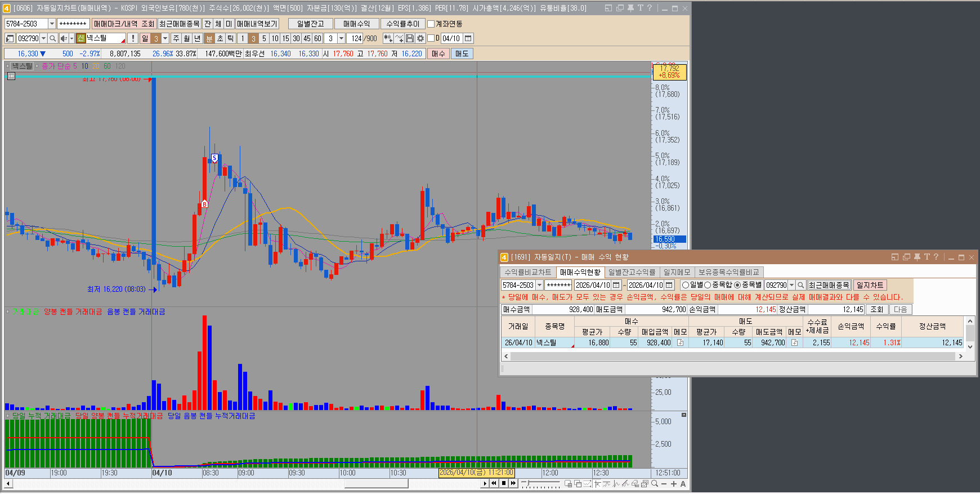Click the letter A icon at the bottom right of the chart
Screen dimensions: 980x494
683,483
